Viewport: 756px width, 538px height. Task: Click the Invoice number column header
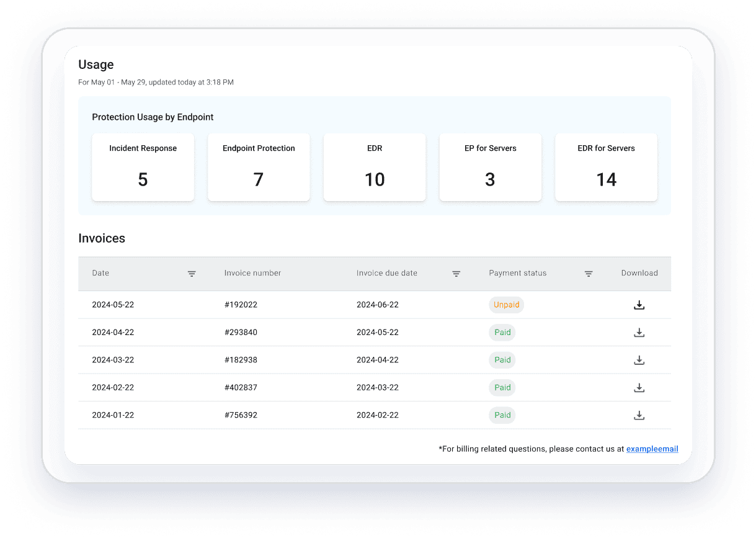(x=252, y=273)
